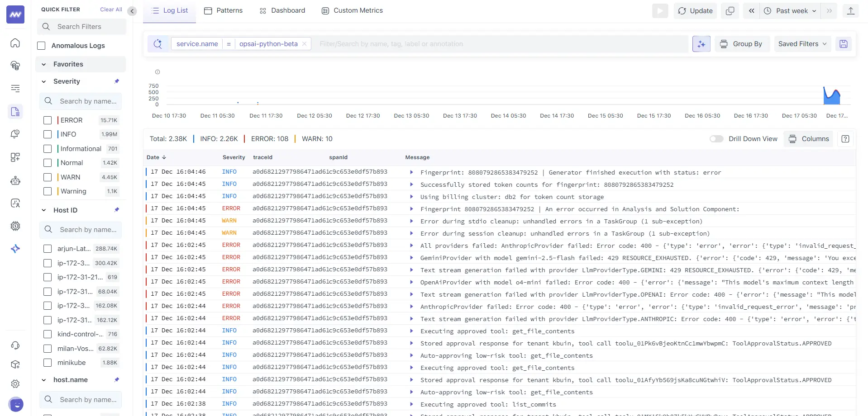This screenshot has height=416, width=868.
Task: Click the save filter floppy disk icon
Action: pos(843,44)
